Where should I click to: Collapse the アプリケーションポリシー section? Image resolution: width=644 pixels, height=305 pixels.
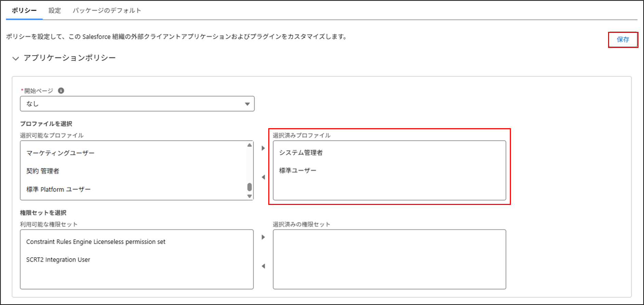tap(15, 58)
